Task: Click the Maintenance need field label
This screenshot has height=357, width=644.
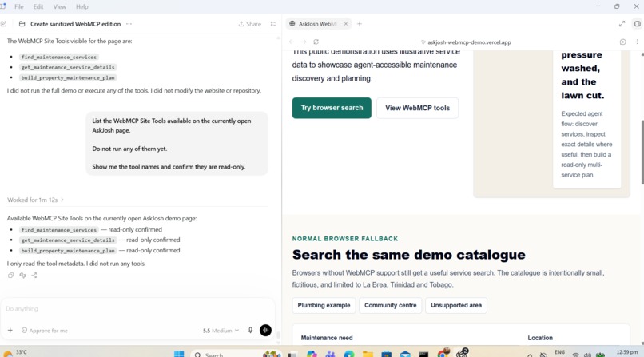Action: pyautogui.click(x=327, y=338)
